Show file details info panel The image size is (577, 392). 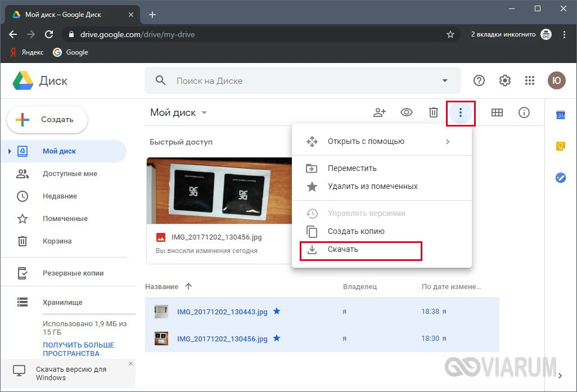(x=524, y=112)
